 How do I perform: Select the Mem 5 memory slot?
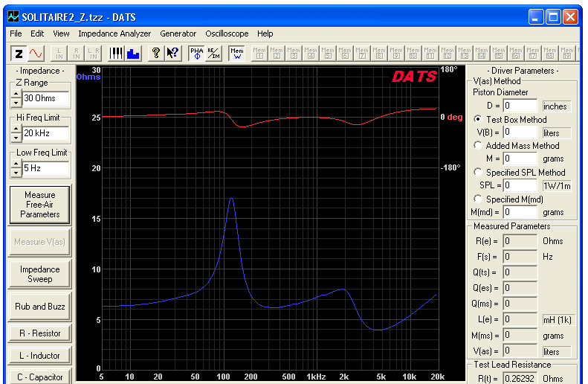pyautogui.click(x=328, y=54)
